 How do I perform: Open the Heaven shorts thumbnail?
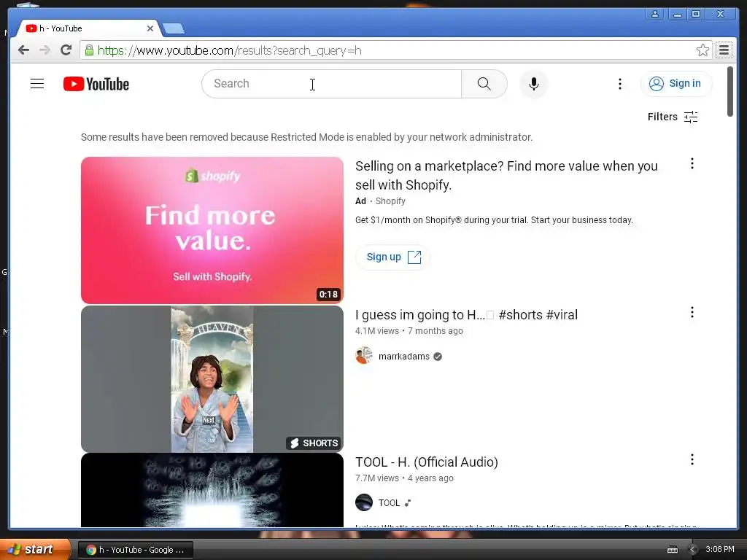pyautogui.click(x=212, y=378)
